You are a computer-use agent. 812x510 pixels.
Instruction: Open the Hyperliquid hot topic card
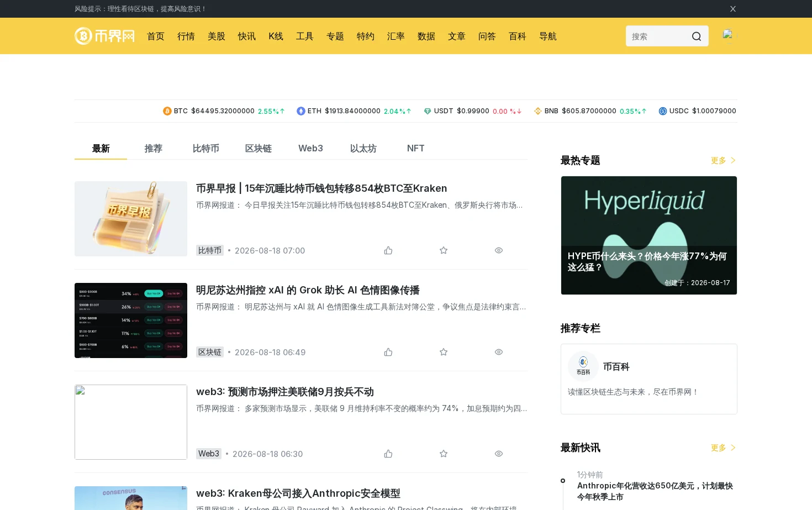coord(649,235)
